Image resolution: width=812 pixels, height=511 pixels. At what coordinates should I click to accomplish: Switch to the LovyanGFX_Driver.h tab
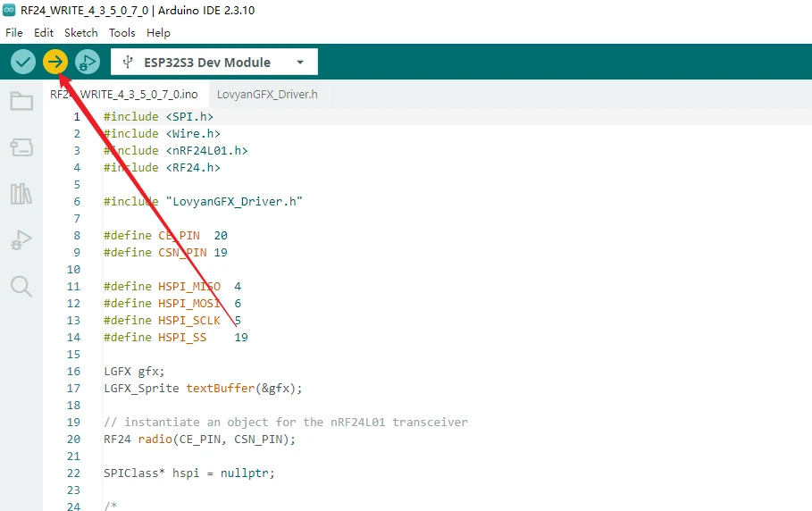pyautogui.click(x=267, y=94)
